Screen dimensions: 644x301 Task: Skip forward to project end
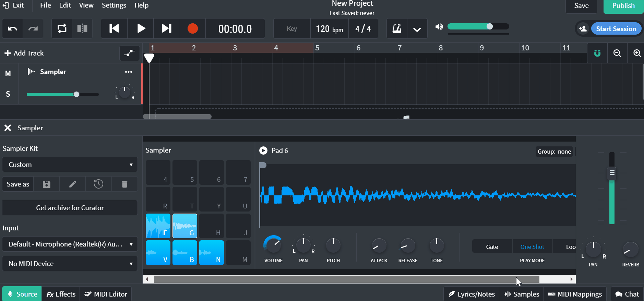click(x=167, y=28)
